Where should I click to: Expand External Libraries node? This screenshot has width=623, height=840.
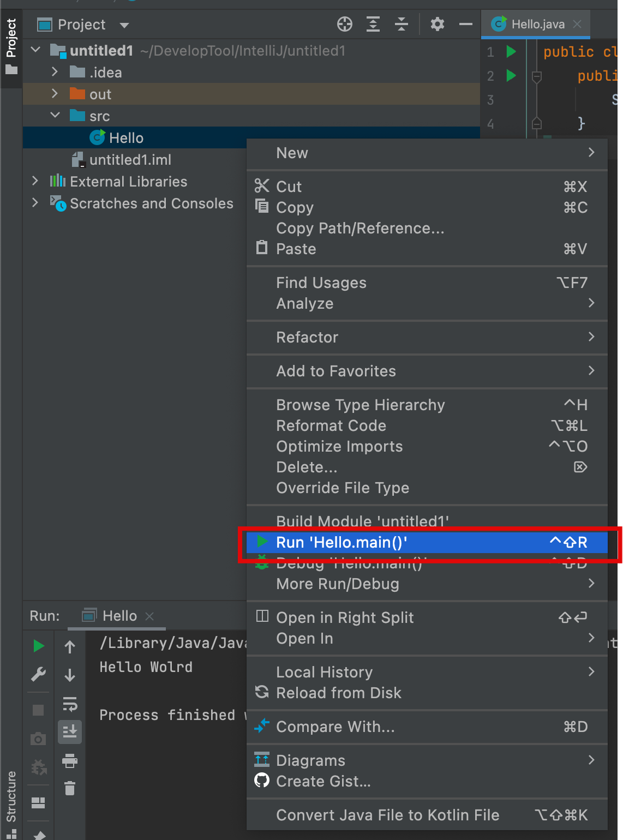tap(35, 181)
